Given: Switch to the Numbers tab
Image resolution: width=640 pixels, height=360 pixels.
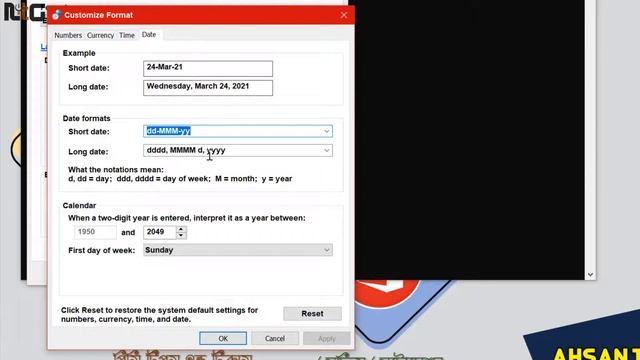Looking at the screenshot, I should click(68, 35).
